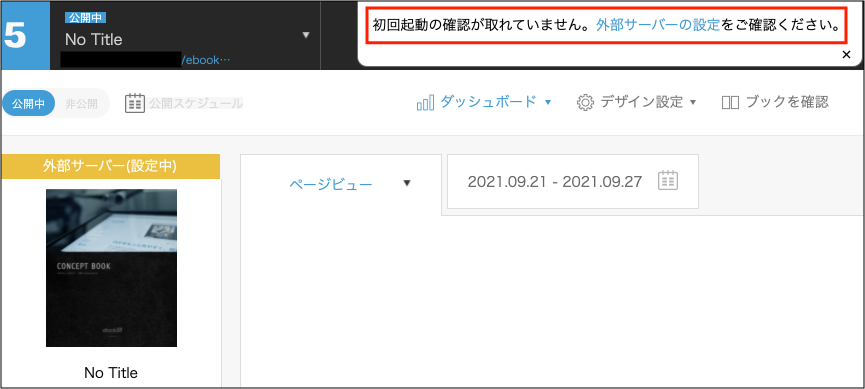Expand the デザイン設定 dropdown arrow
Screen dimensions: 865x389
[693, 103]
